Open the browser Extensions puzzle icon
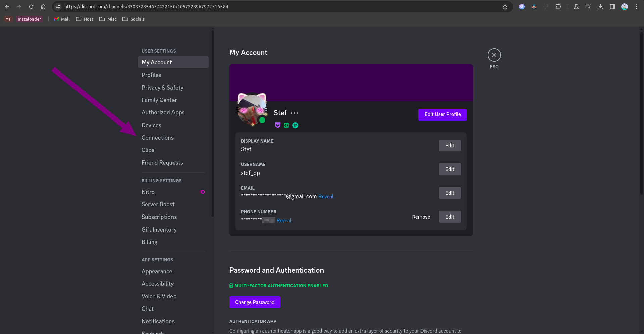 click(558, 7)
